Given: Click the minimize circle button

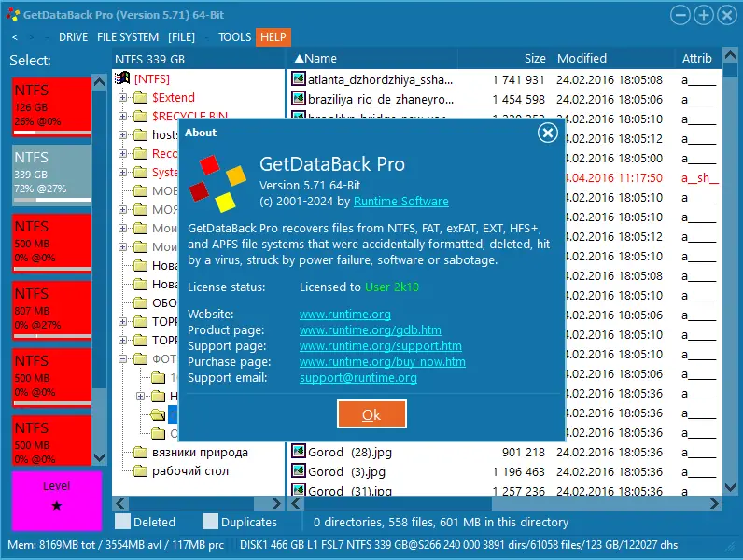Looking at the screenshot, I should 680,15.
